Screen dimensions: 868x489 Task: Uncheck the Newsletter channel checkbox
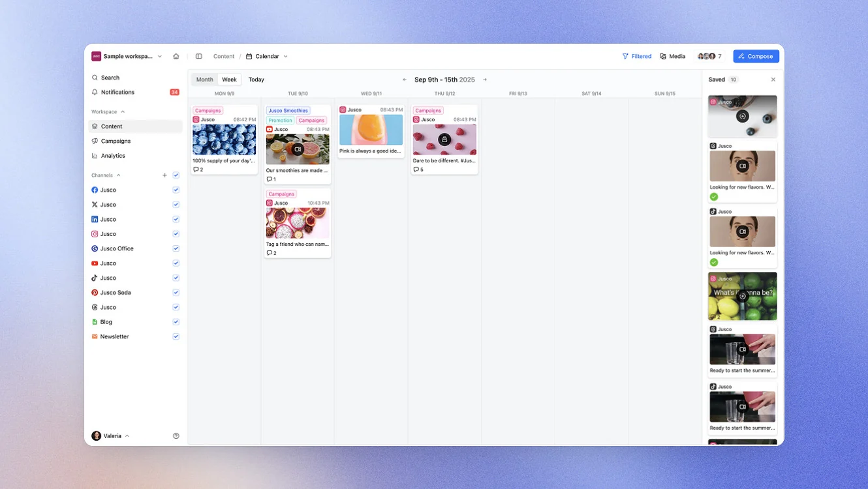[176, 336]
